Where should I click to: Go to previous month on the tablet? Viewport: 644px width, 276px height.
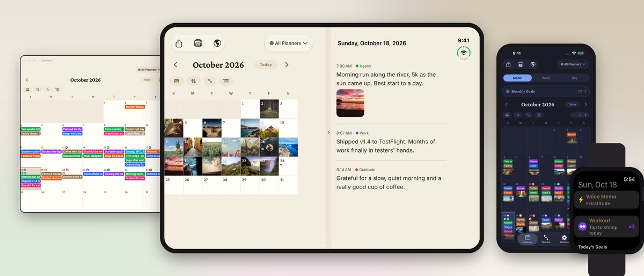click(x=175, y=65)
